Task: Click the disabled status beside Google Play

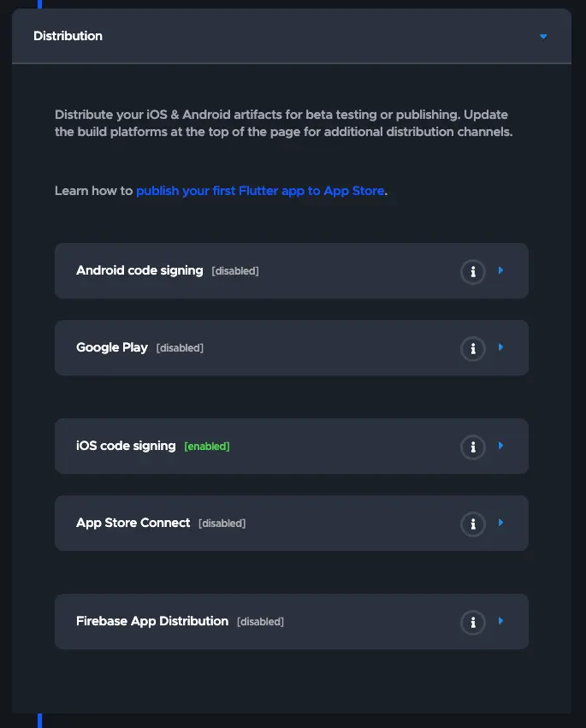Action: pos(180,348)
